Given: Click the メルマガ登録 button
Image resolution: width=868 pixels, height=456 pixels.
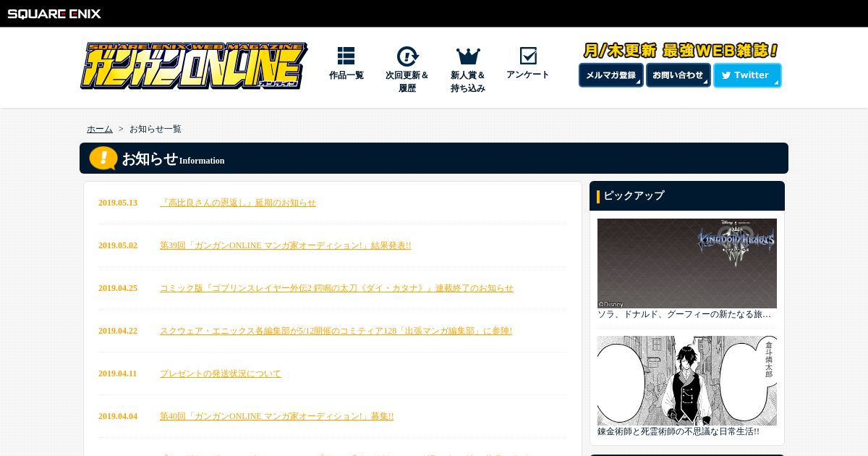Looking at the screenshot, I should tap(611, 75).
